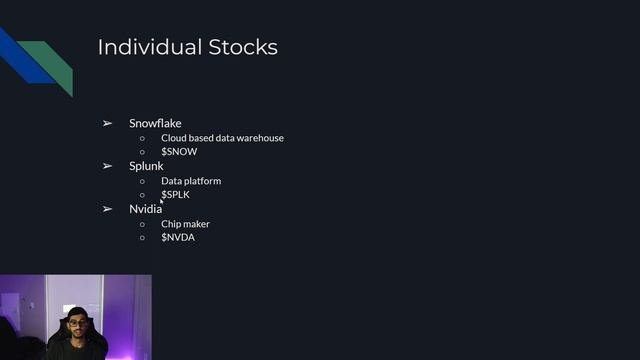Click the $SNOW ticker text
The width and height of the screenshot is (640, 360).
(179, 152)
